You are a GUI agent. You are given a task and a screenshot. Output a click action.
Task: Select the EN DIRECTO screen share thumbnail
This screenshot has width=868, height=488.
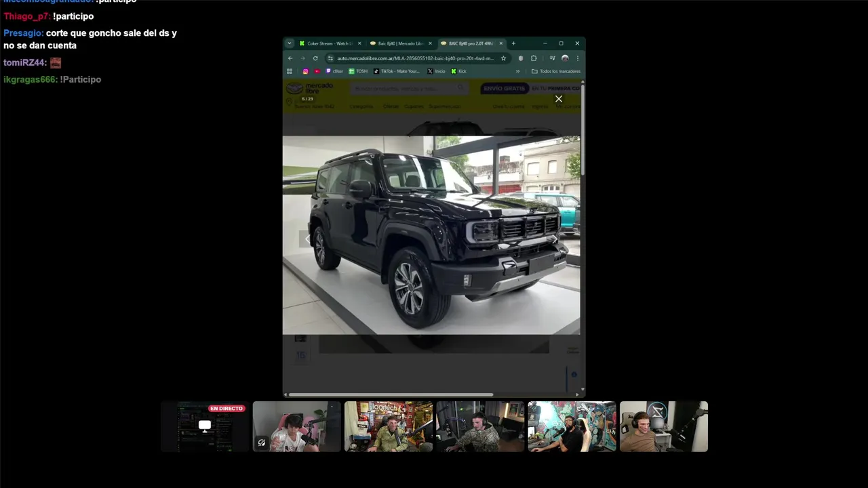pos(205,426)
